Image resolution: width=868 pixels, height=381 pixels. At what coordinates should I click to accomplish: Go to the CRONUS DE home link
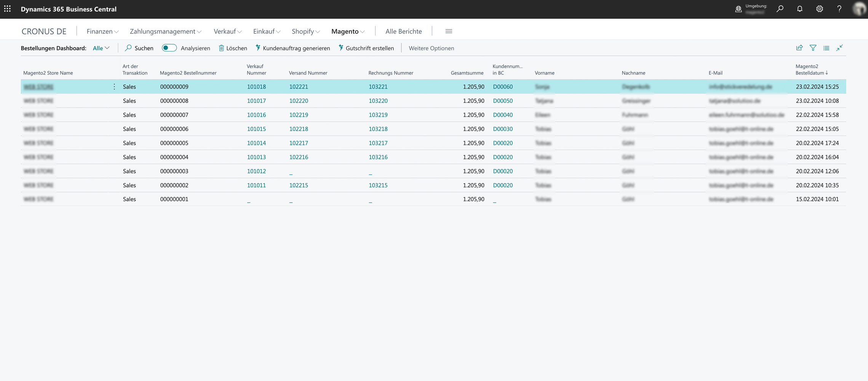[44, 31]
